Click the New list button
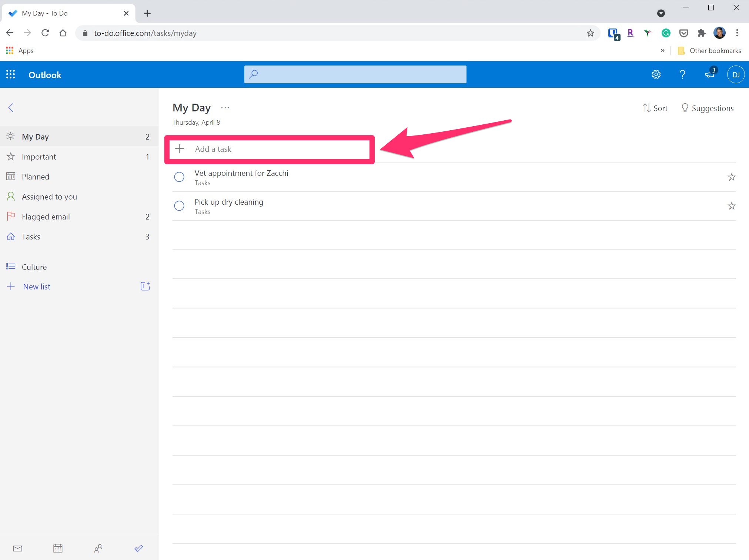 (37, 286)
